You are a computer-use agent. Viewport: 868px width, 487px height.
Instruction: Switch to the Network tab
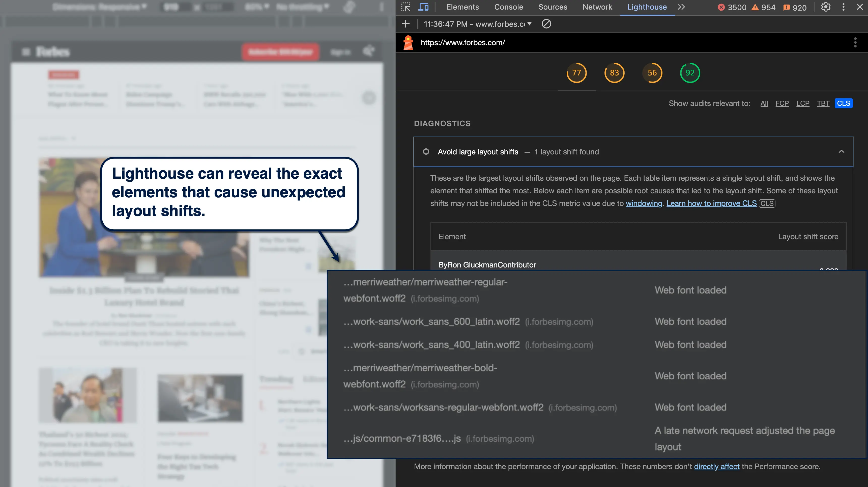pyautogui.click(x=597, y=7)
